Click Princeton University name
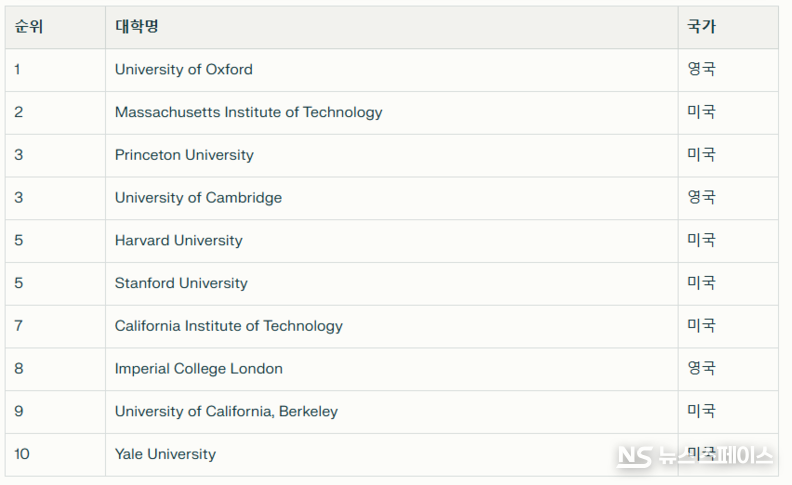 [x=184, y=155]
